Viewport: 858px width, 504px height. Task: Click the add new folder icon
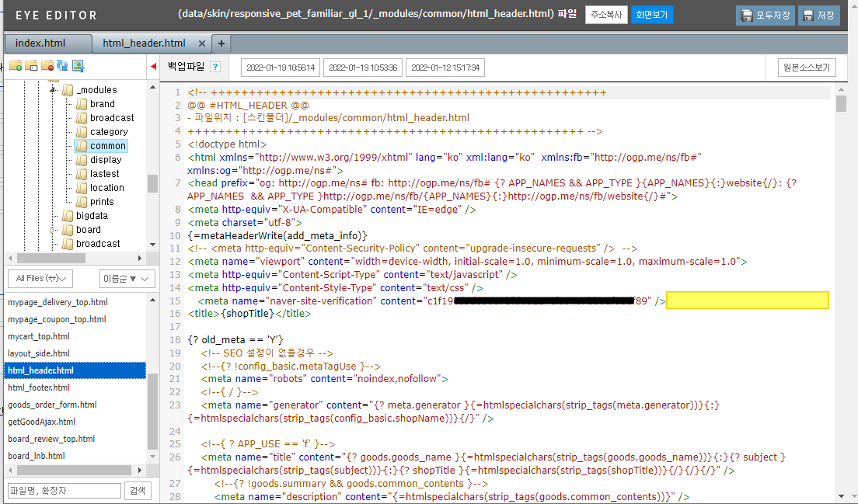coord(15,66)
